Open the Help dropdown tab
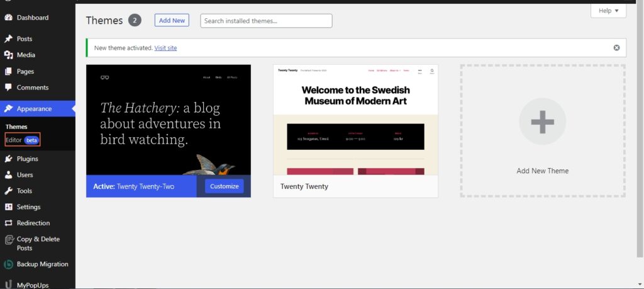This screenshot has width=644, height=289. 608,11
